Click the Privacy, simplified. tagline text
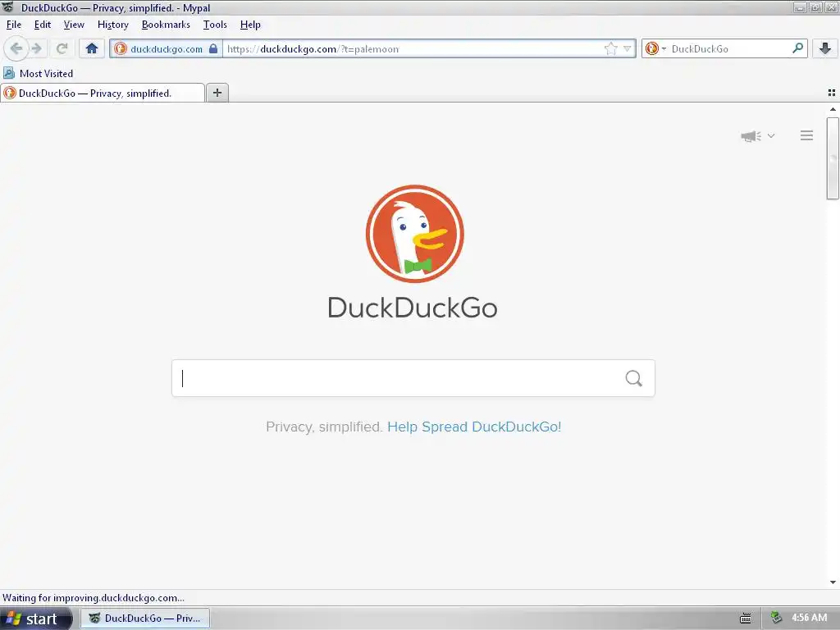Image resolution: width=840 pixels, height=630 pixels. (323, 427)
